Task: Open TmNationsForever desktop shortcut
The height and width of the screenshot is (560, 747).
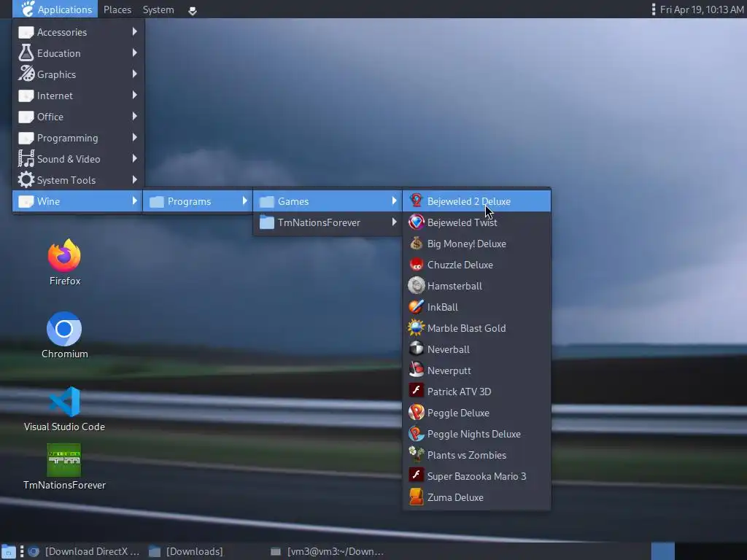Action: [x=64, y=467]
